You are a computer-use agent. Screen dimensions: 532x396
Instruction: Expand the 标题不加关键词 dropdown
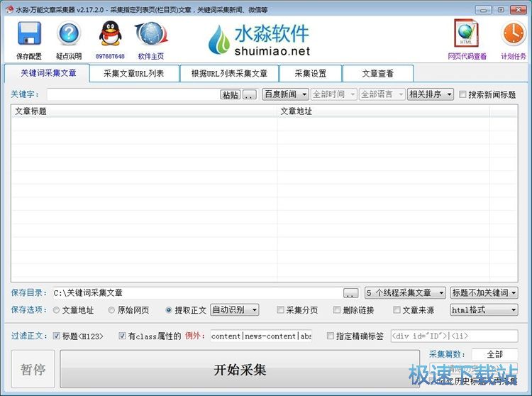click(x=484, y=292)
